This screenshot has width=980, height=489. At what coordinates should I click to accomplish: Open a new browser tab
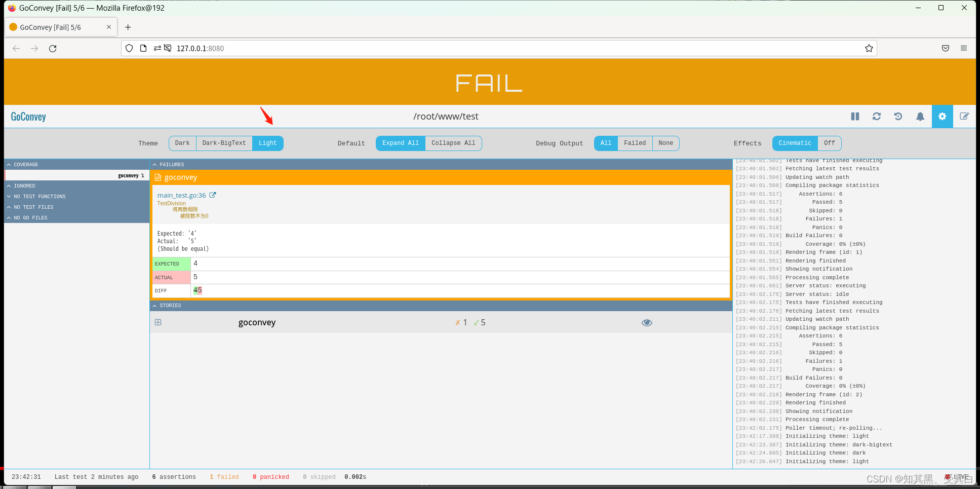[128, 27]
